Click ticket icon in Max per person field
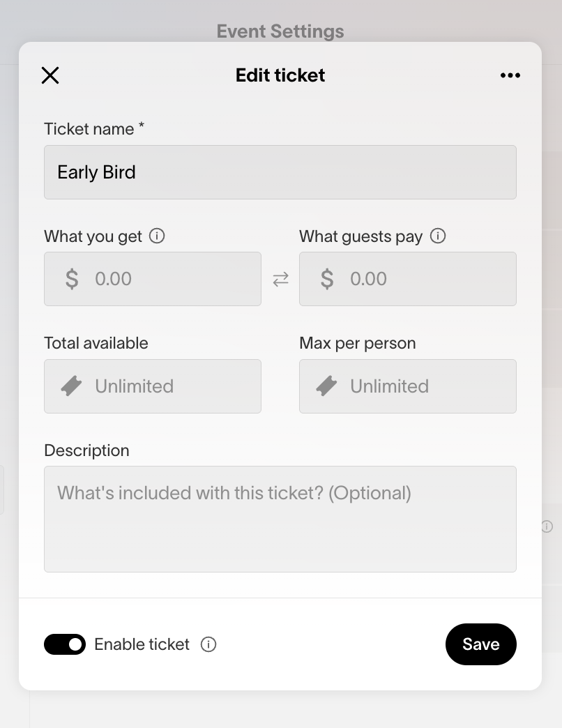 tap(327, 386)
